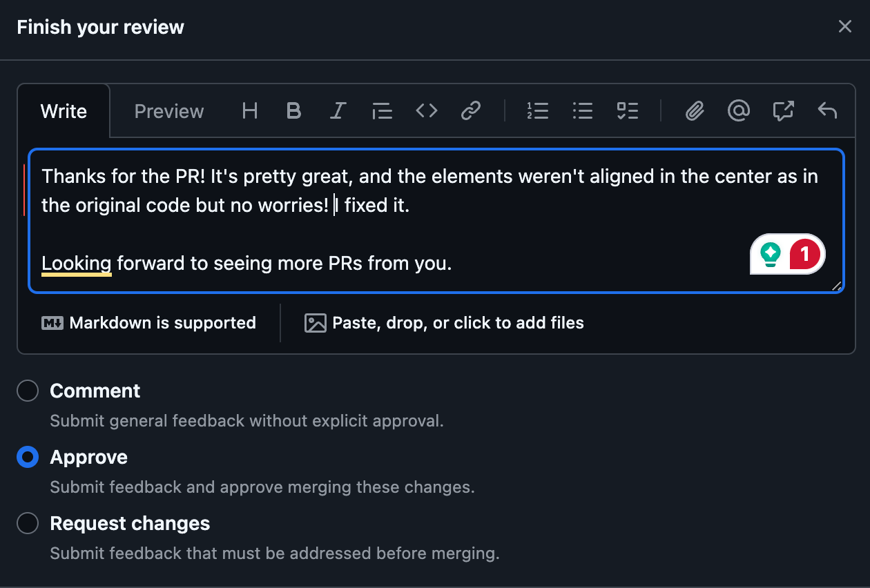Insert a quote block
The image size is (870, 588).
tap(382, 110)
